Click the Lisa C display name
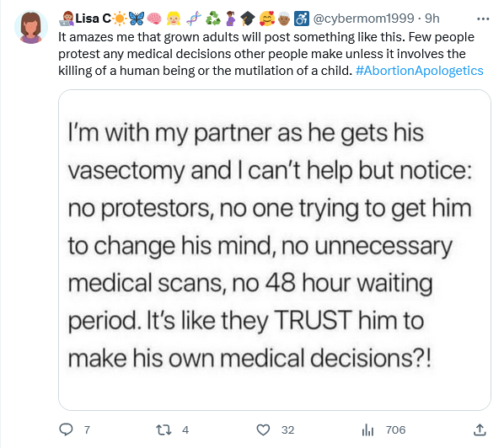 click(x=93, y=19)
